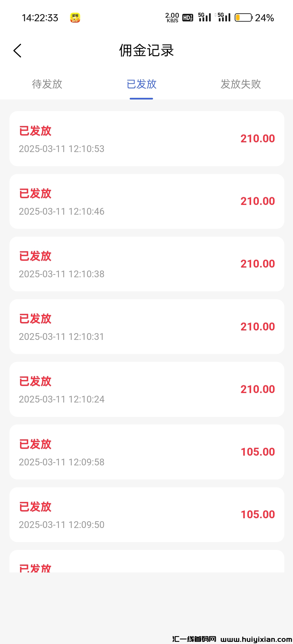This screenshot has height=644, width=293.
Task: Tap the 105.00 record at 12:09:50
Action: click(147, 514)
